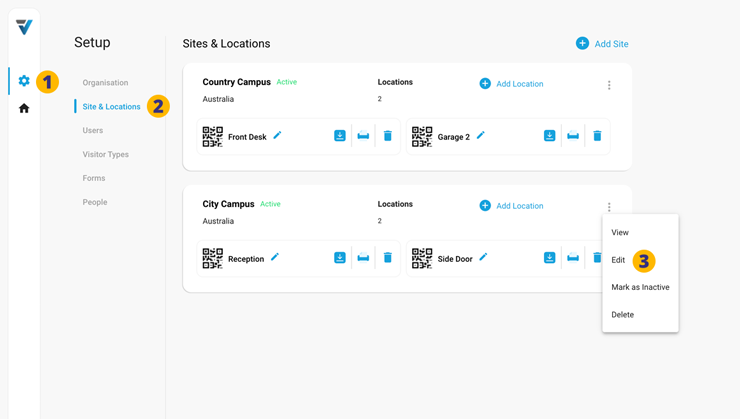Go to home via house icon
740x419 pixels.
tap(24, 108)
